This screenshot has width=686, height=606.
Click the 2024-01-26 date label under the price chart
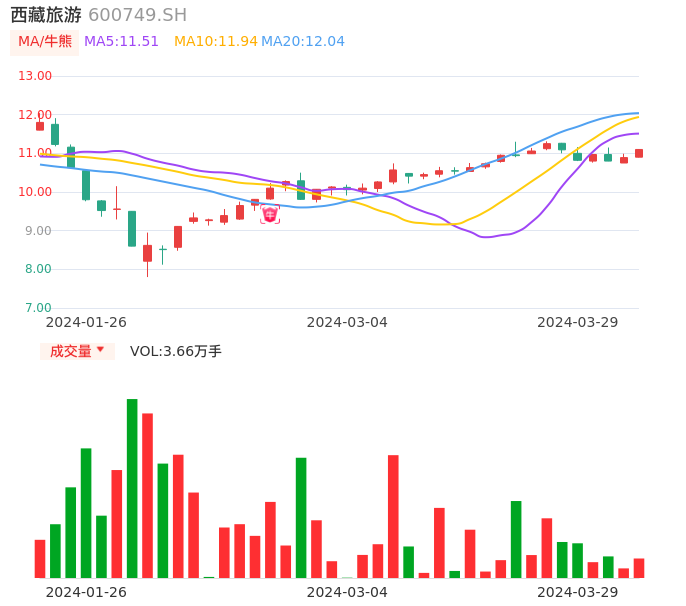(x=86, y=322)
